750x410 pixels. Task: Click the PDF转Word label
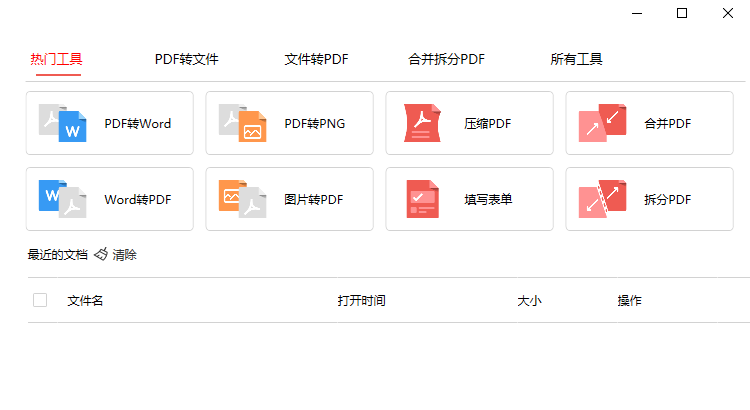coord(138,123)
